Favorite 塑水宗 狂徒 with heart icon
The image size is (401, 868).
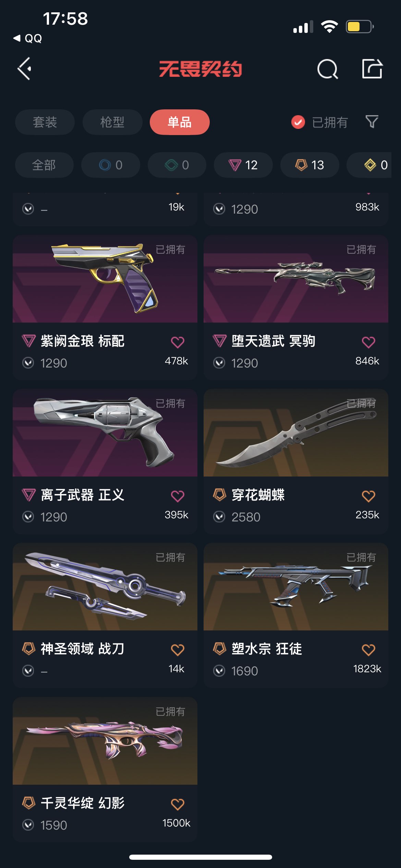coord(368,650)
